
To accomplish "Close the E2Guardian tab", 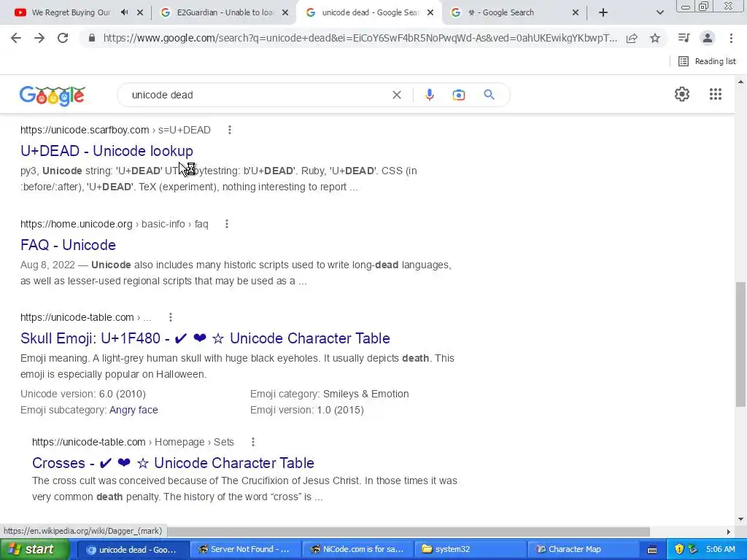I will tap(285, 13).
